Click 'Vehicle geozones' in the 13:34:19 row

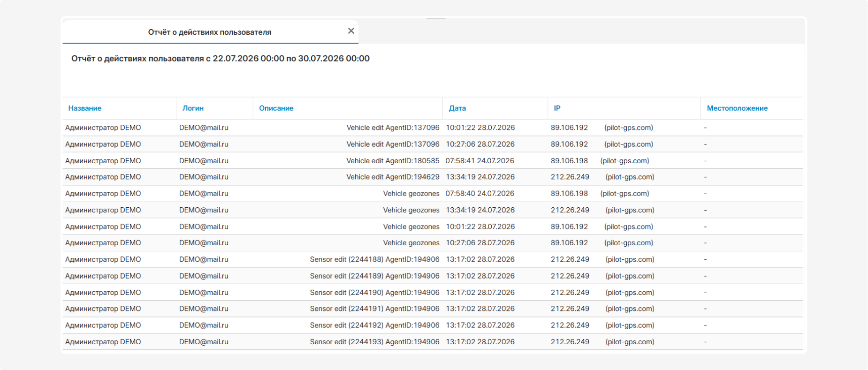click(411, 210)
